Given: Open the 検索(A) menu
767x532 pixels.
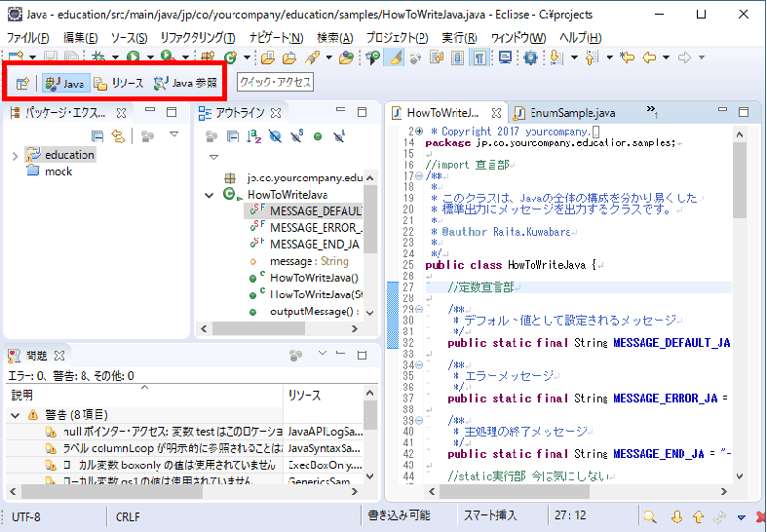Looking at the screenshot, I should 334,37.
